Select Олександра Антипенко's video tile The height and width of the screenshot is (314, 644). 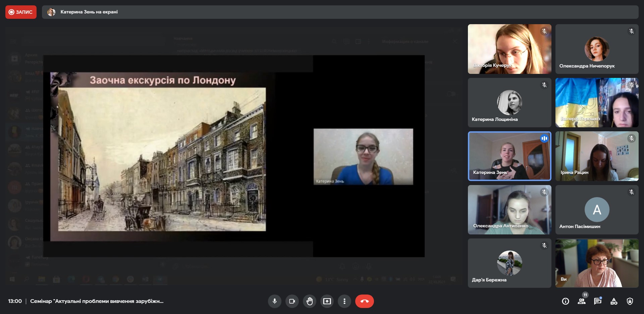(x=509, y=210)
